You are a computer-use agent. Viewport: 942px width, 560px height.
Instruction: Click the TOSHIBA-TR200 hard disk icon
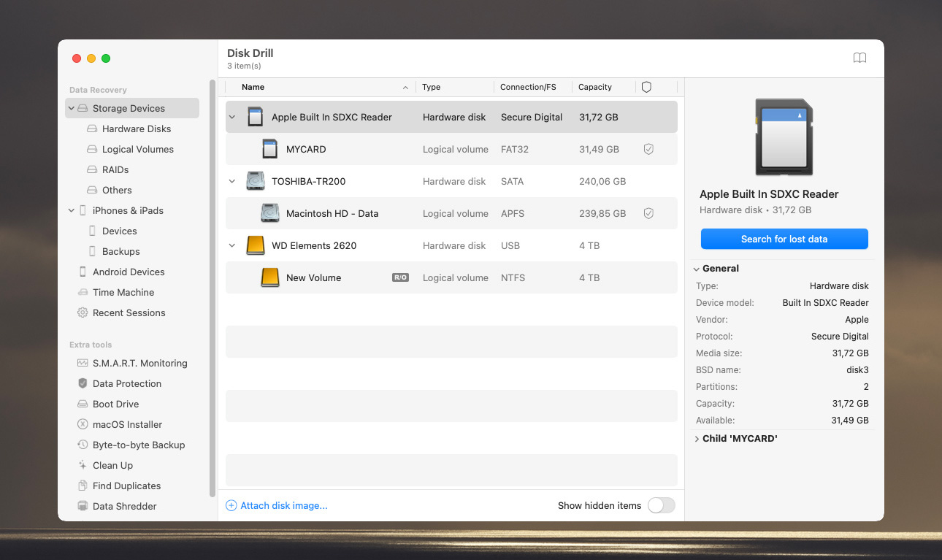coord(255,181)
